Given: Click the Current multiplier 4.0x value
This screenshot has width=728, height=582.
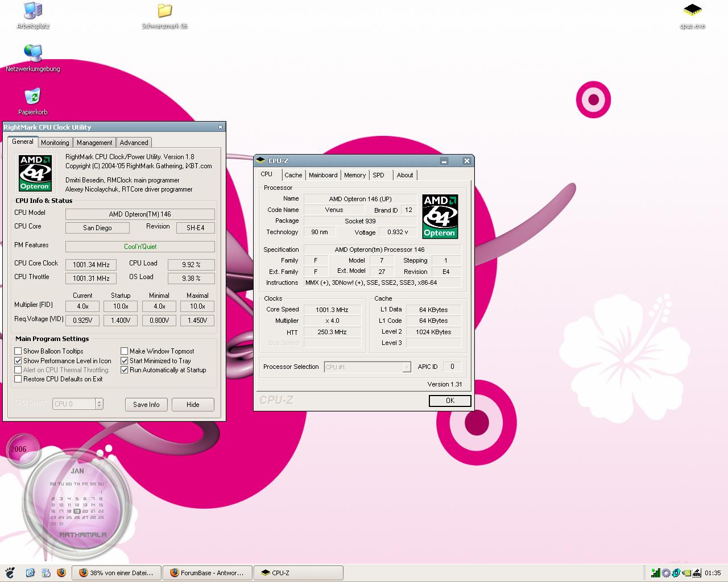Looking at the screenshot, I should click(82, 306).
